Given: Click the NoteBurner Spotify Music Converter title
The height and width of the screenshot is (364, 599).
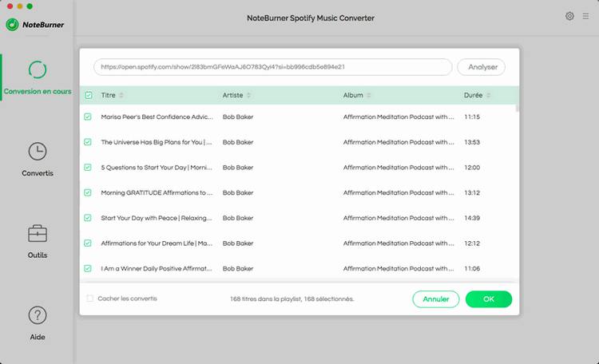Looking at the screenshot, I should [x=311, y=18].
